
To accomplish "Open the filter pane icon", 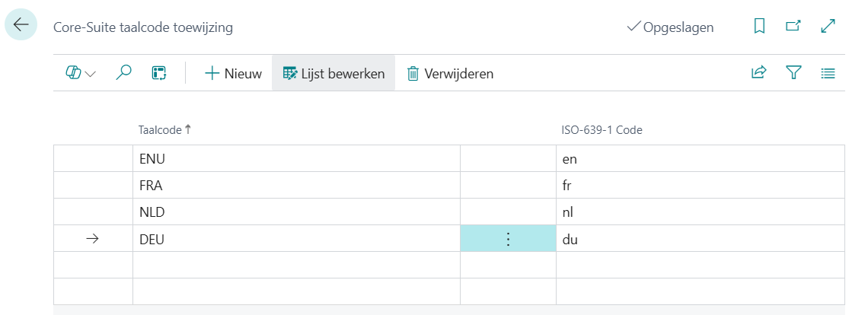I will [x=793, y=73].
